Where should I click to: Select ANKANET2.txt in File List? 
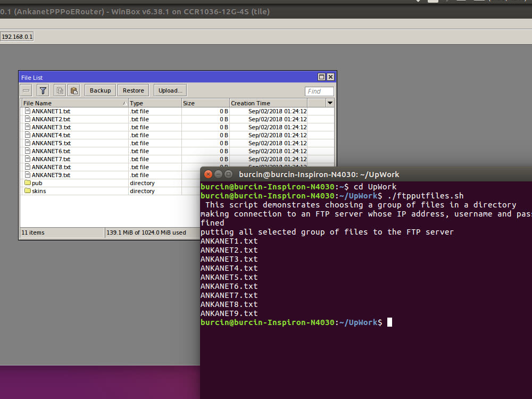point(51,119)
